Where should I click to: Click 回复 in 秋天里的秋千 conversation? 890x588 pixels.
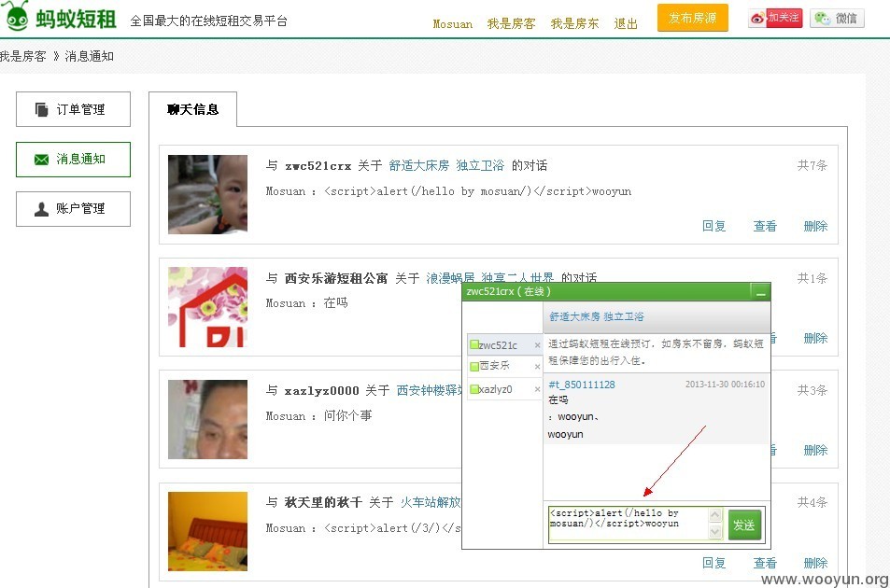click(x=713, y=563)
